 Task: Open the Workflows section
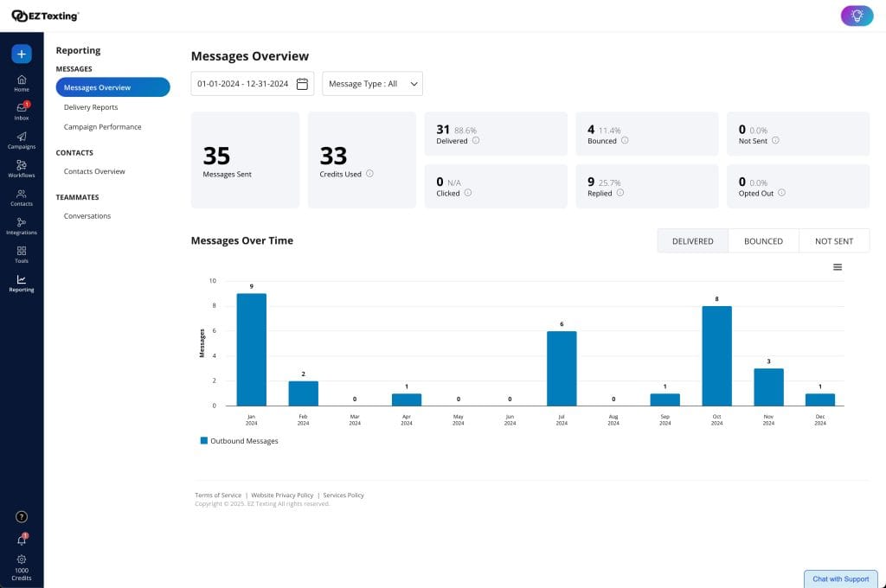(21, 169)
